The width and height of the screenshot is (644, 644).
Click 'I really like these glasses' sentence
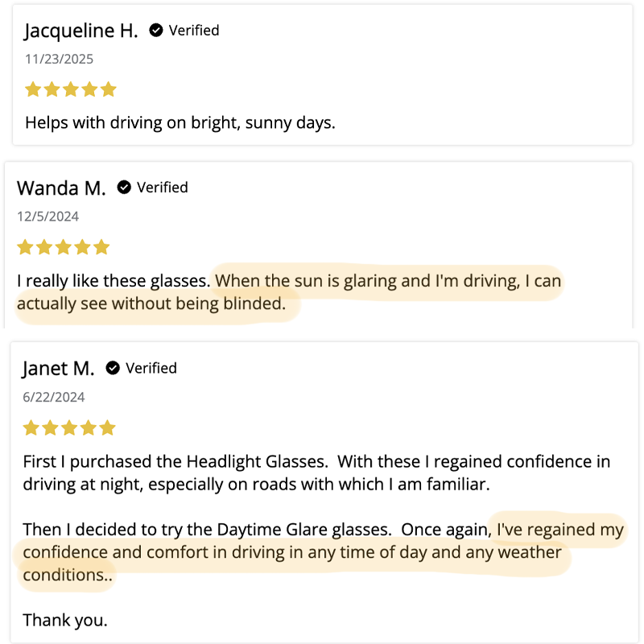[114, 282]
